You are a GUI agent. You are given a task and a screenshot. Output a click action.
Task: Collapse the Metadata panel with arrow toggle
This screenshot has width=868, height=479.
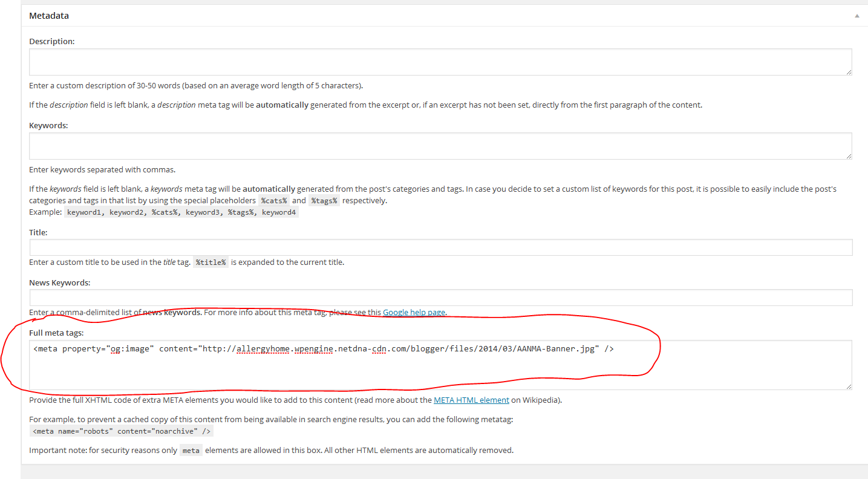857,16
